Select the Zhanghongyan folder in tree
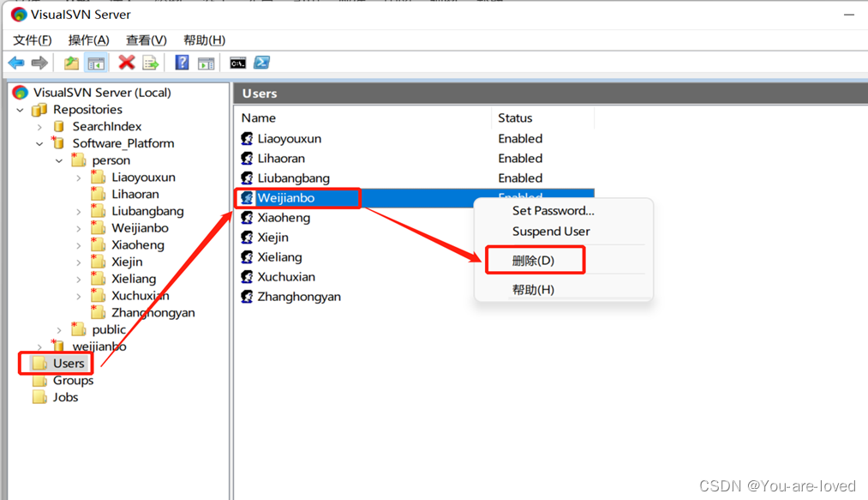This screenshot has height=500, width=868. 153,313
